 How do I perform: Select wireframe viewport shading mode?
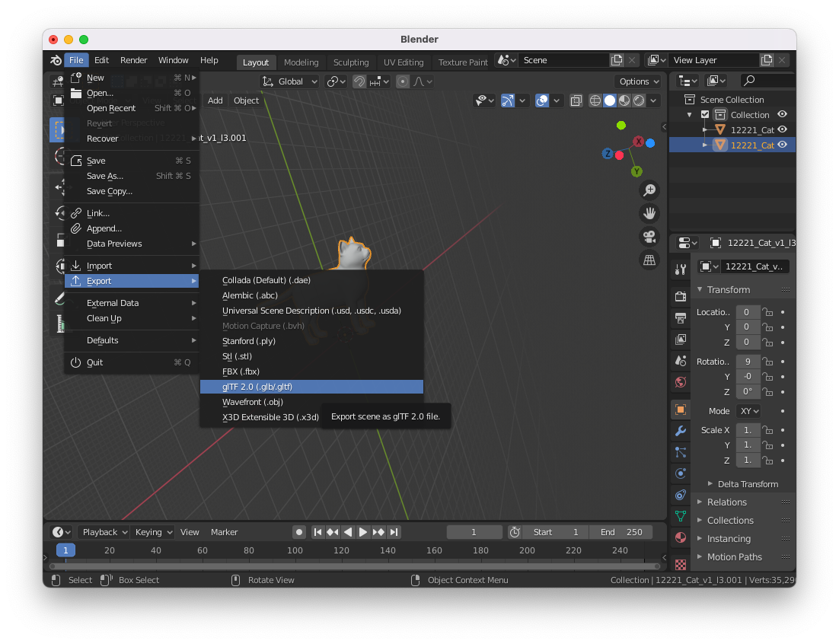[595, 100]
